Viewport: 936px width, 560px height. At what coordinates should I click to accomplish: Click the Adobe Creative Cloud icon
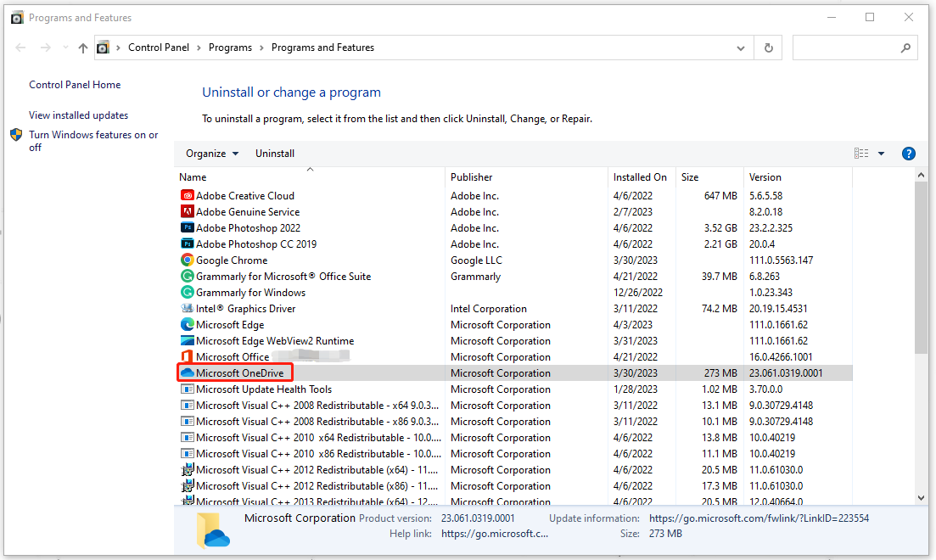pyautogui.click(x=187, y=195)
